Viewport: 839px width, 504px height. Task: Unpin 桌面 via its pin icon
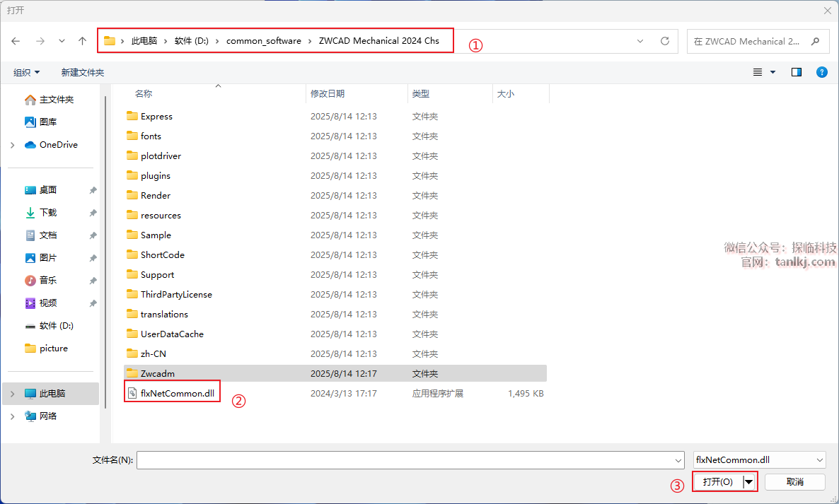pyautogui.click(x=93, y=190)
